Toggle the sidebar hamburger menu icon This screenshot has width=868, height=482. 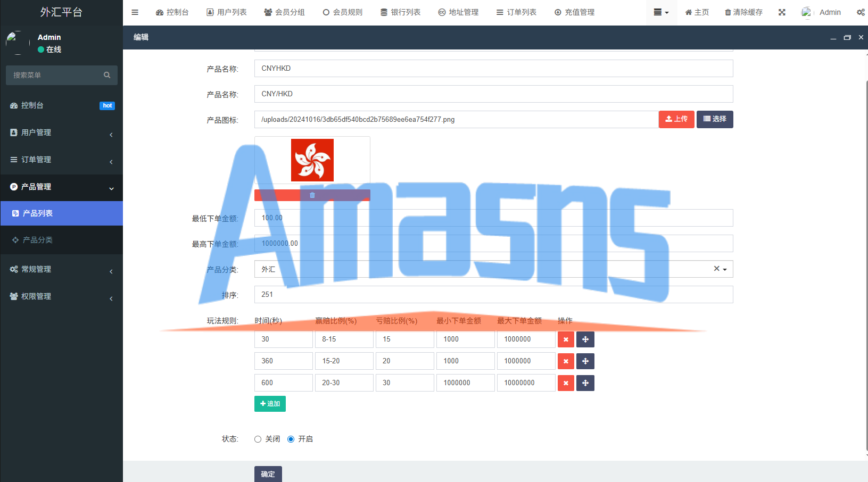coord(135,12)
